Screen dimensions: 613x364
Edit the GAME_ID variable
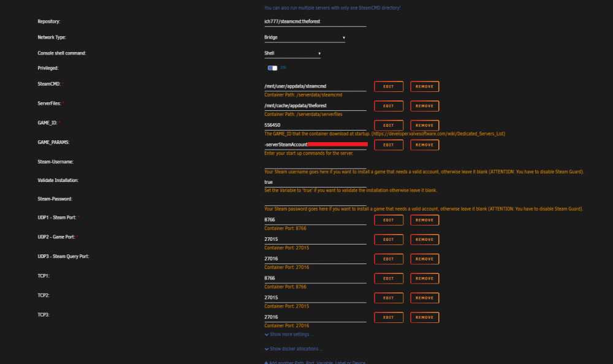point(389,126)
